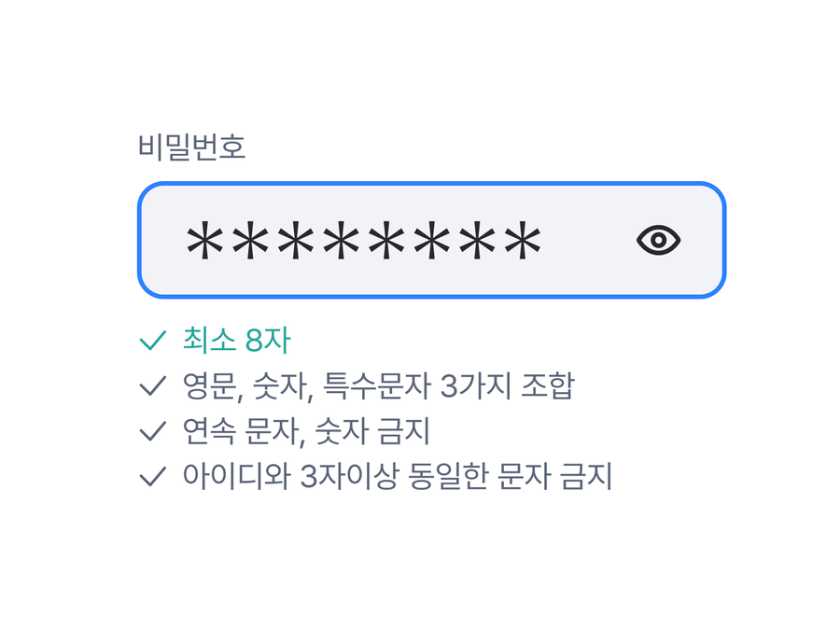
Task: Select the masked asterisk password text
Action: click(364, 240)
